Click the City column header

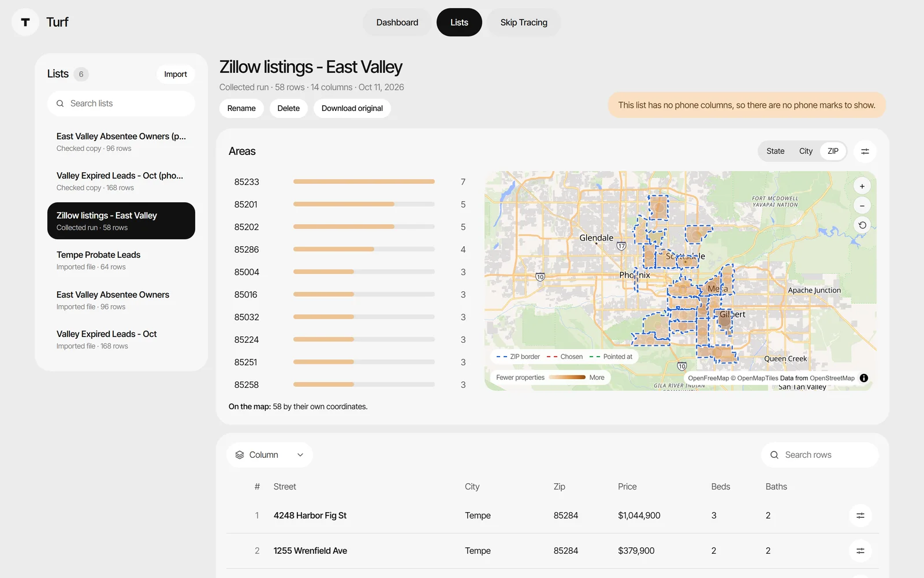coord(472,487)
